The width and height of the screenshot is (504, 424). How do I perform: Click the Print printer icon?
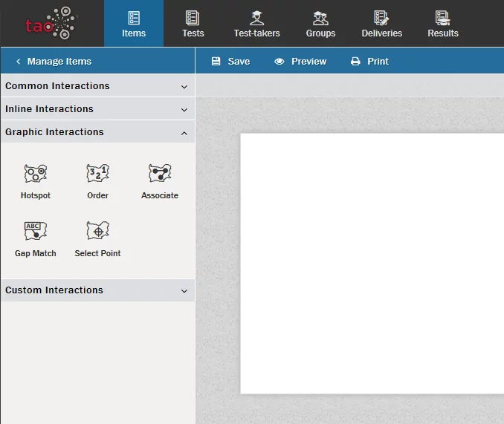tap(356, 62)
